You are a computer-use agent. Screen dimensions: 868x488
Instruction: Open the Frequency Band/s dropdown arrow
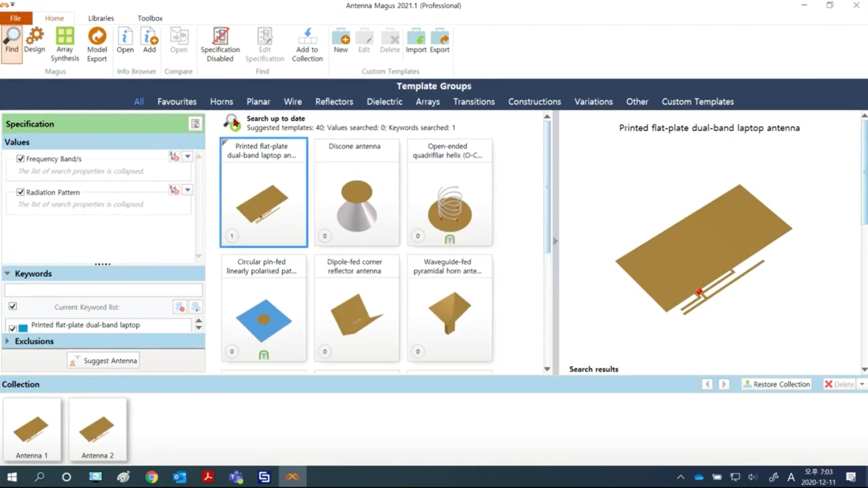187,157
